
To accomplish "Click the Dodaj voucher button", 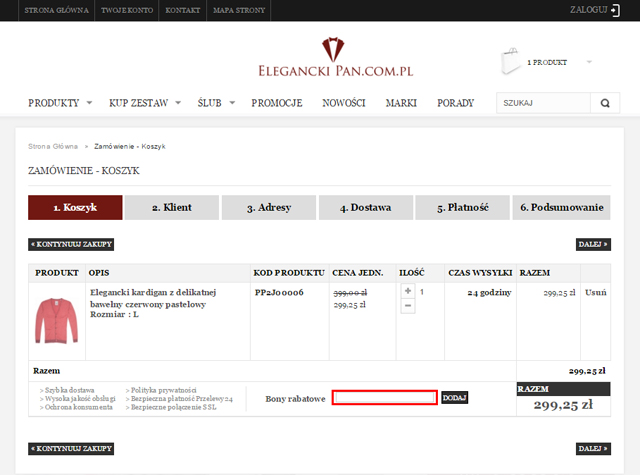I will click(x=455, y=397).
